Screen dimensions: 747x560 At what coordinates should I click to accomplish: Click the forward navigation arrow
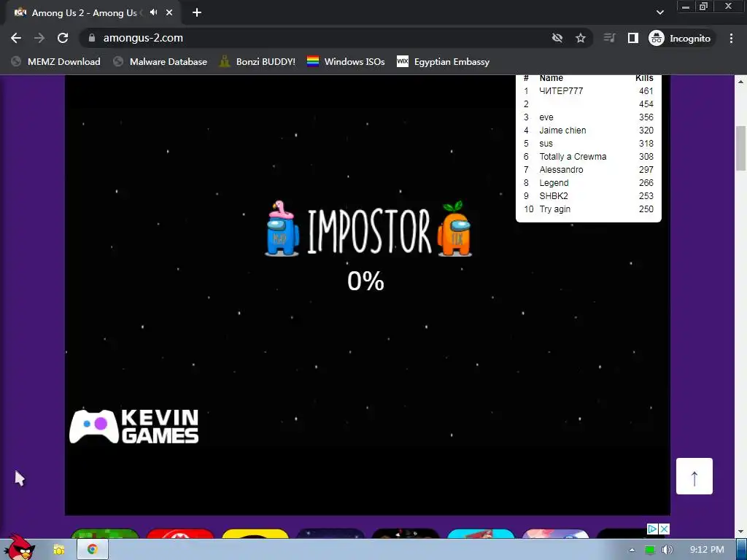[x=39, y=38]
